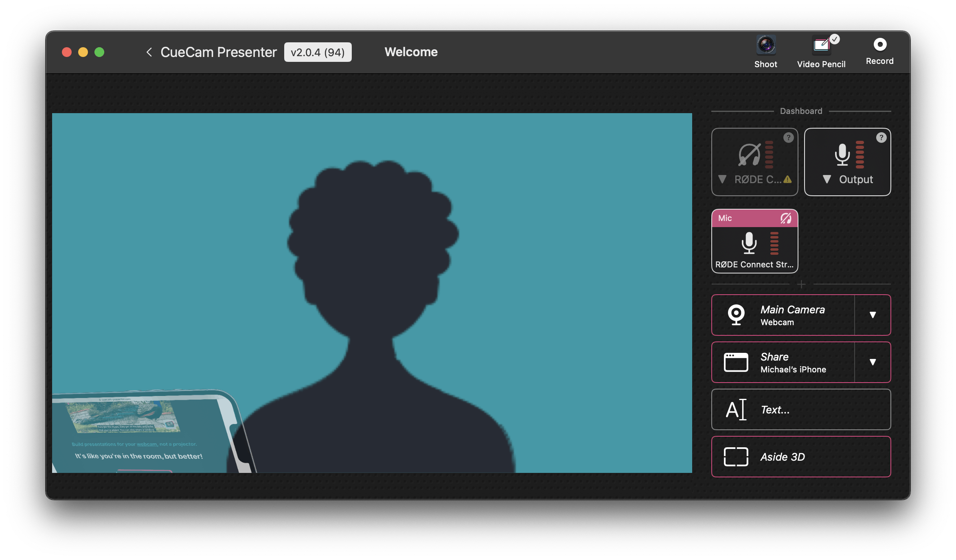Click the plus divider to add dashboard item
This screenshot has width=956, height=560.
[x=801, y=284]
